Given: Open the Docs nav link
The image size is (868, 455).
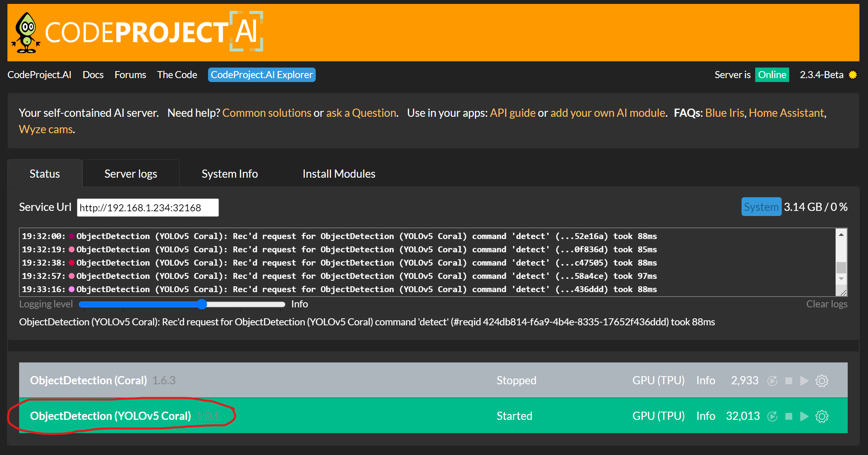Looking at the screenshot, I should tap(93, 75).
